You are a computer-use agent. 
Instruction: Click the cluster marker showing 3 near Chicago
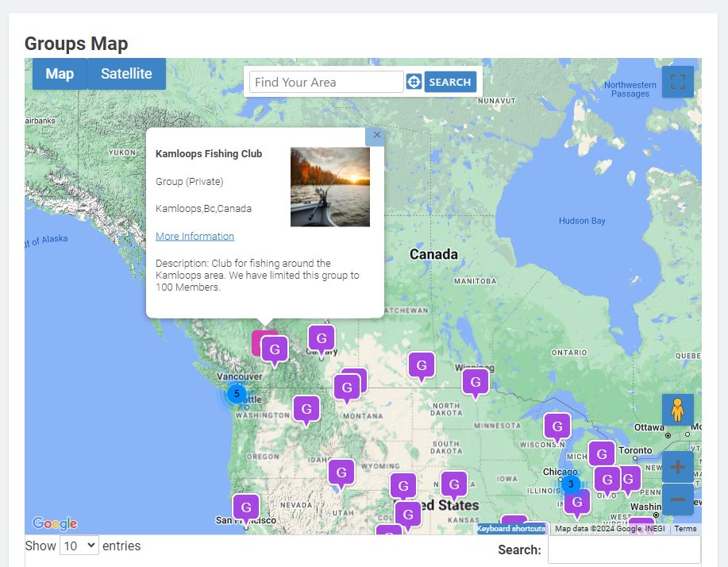point(571,483)
